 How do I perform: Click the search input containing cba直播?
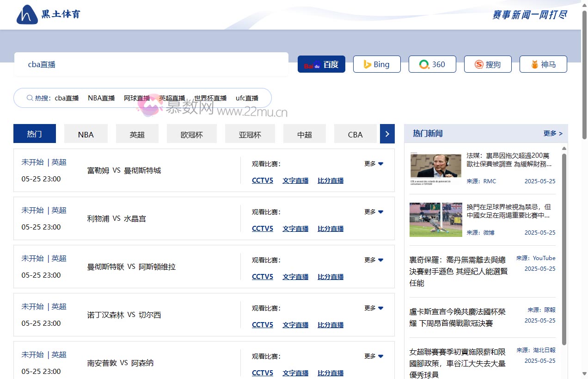tap(151, 64)
